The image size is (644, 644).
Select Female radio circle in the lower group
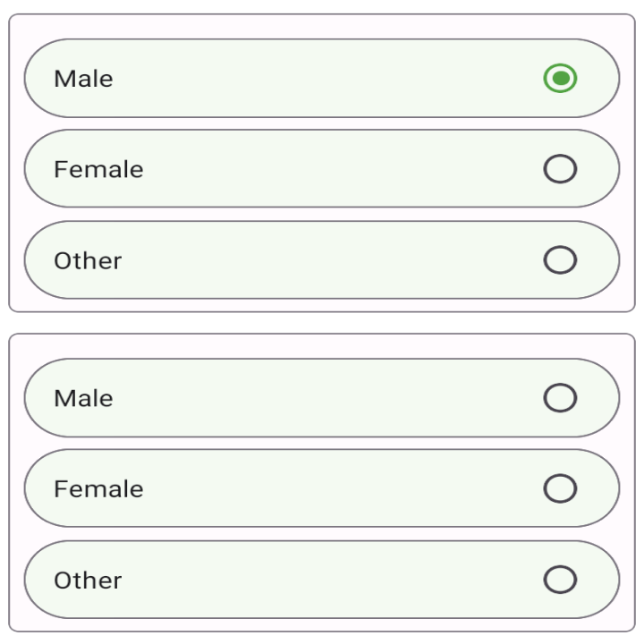coord(560,488)
